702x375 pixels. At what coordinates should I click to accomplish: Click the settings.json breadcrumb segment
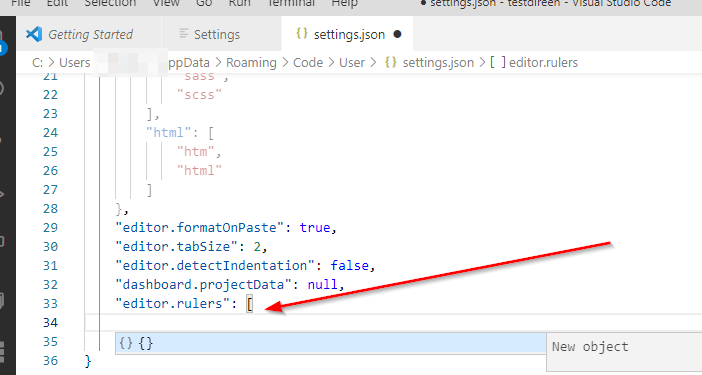click(x=438, y=63)
